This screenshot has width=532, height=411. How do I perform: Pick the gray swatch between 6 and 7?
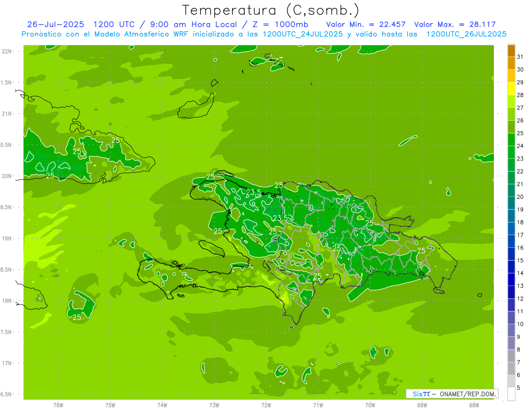(511, 368)
